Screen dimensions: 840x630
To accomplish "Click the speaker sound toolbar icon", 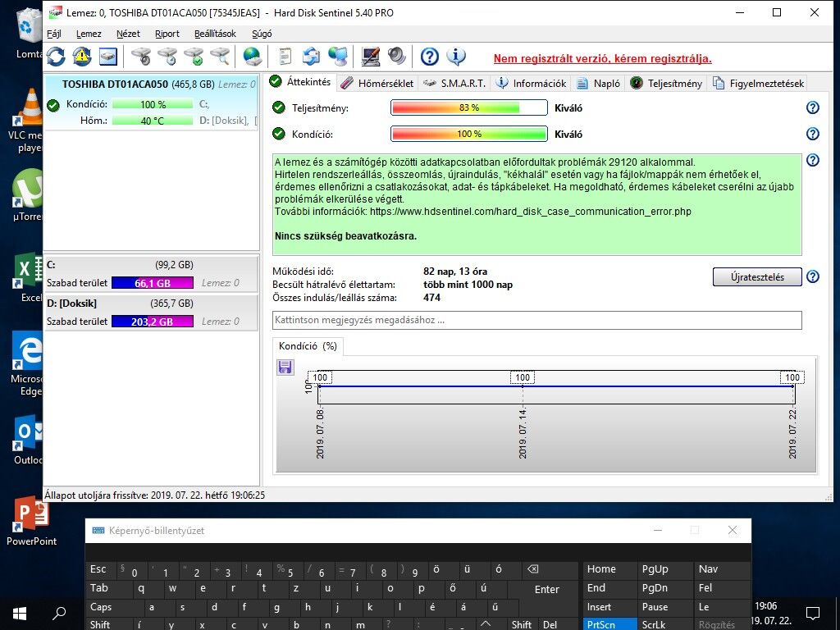I will click(397, 57).
